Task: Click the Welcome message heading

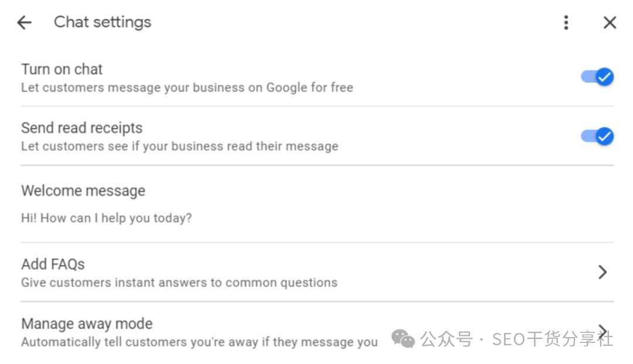Action: [x=83, y=191]
